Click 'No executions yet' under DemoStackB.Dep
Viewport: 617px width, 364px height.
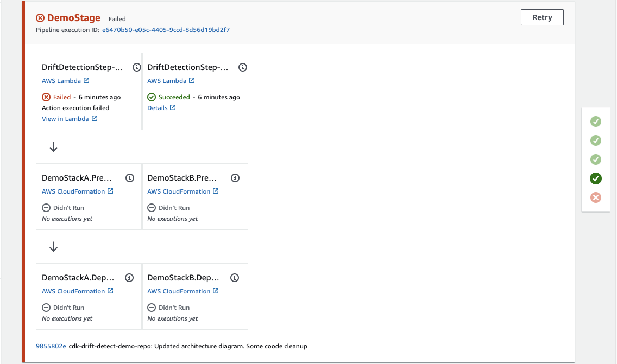point(172,318)
